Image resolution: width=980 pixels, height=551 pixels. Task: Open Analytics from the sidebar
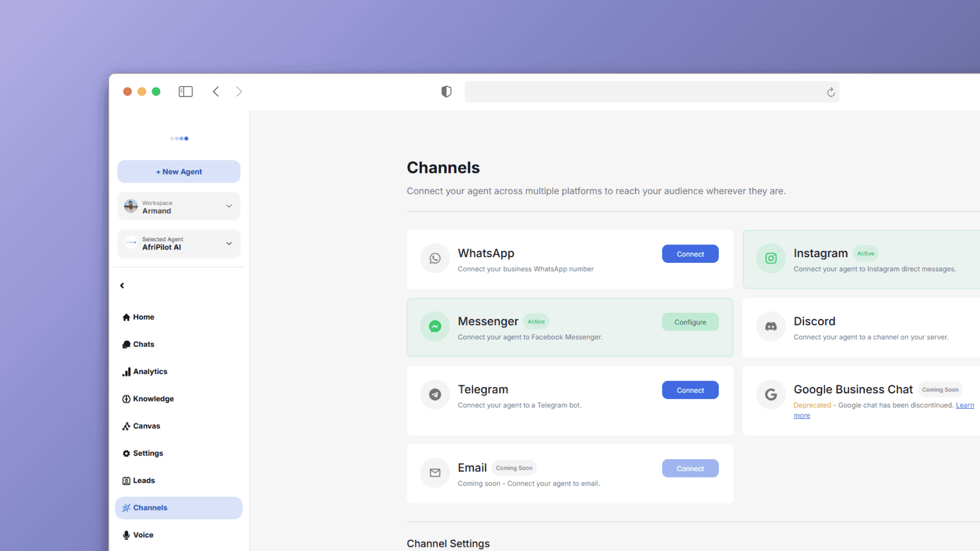click(150, 372)
